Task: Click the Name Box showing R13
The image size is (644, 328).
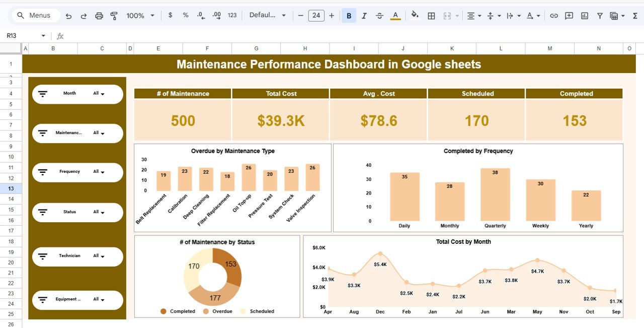Action: (x=25, y=36)
